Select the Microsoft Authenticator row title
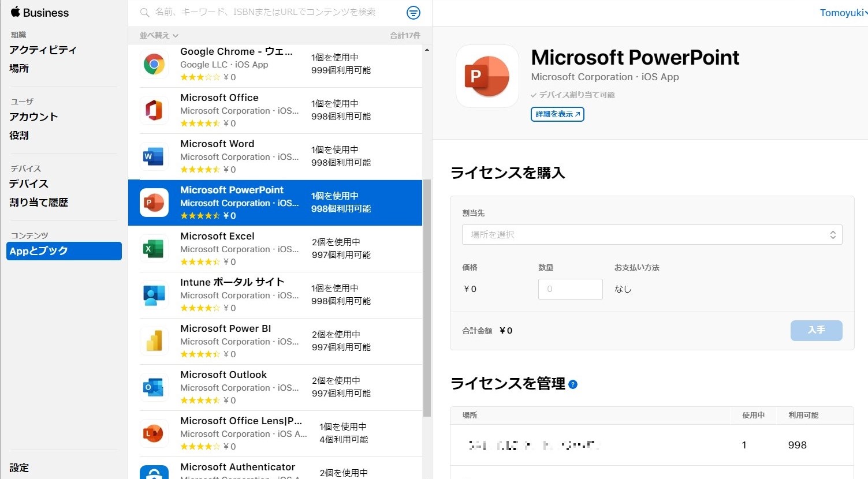868x479 pixels. click(238, 467)
